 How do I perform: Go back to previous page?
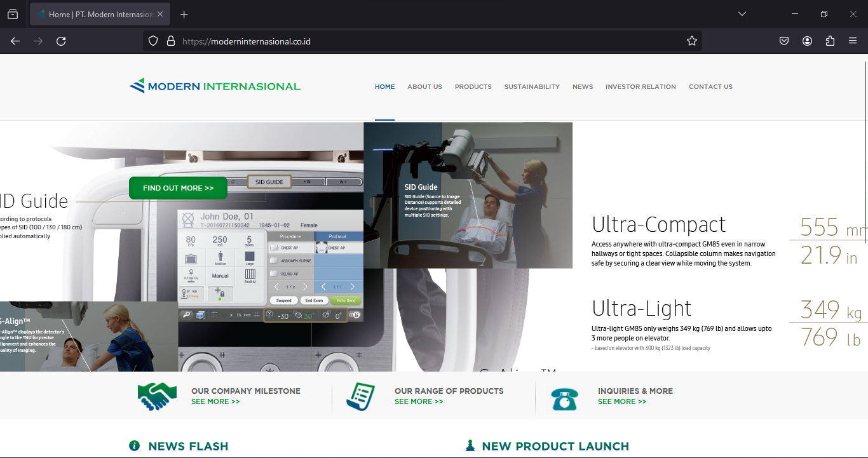tap(15, 41)
